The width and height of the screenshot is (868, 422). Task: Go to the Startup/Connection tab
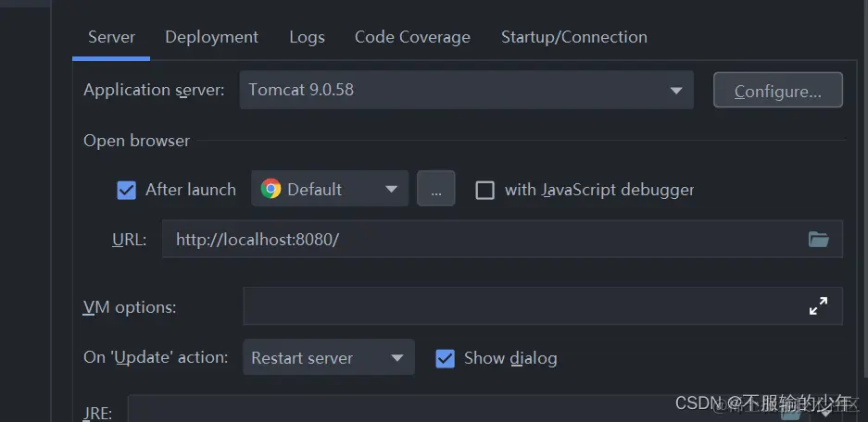pyautogui.click(x=573, y=37)
